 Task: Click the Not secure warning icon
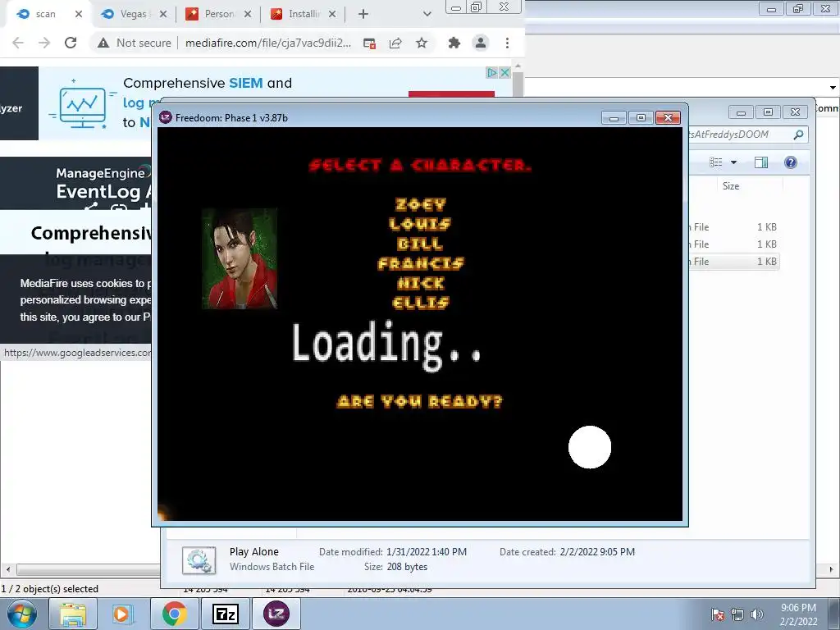click(103, 43)
